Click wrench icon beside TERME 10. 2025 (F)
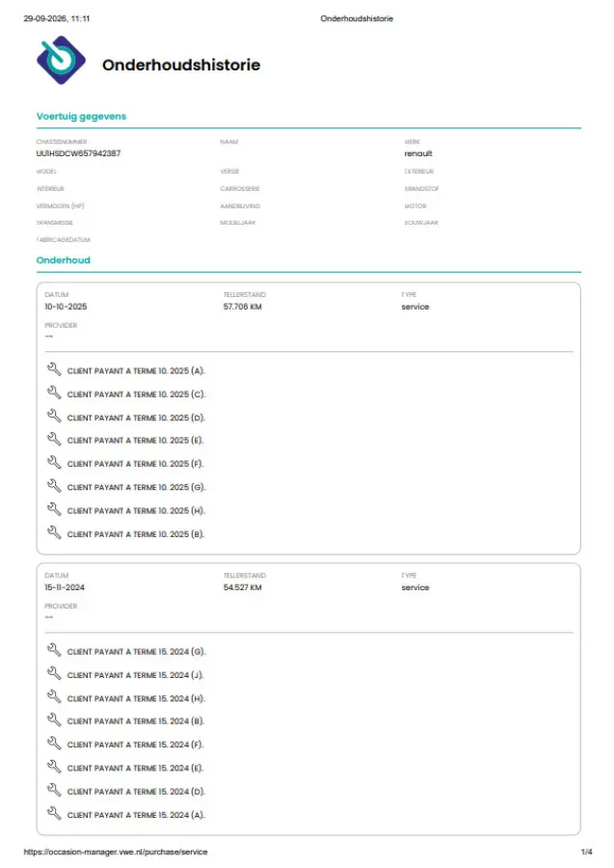The height and width of the screenshot is (868, 614). point(54,462)
